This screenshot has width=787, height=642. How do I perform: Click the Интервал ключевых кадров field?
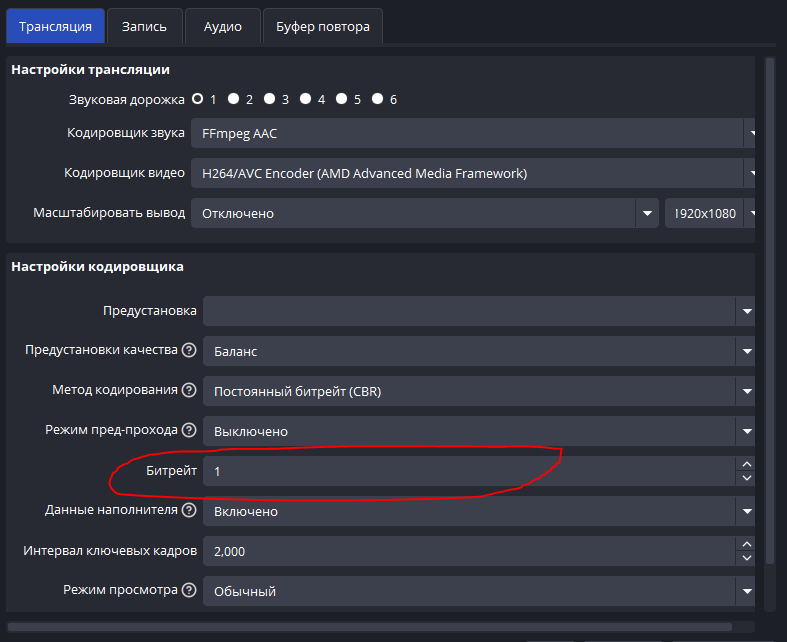coord(469,551)
